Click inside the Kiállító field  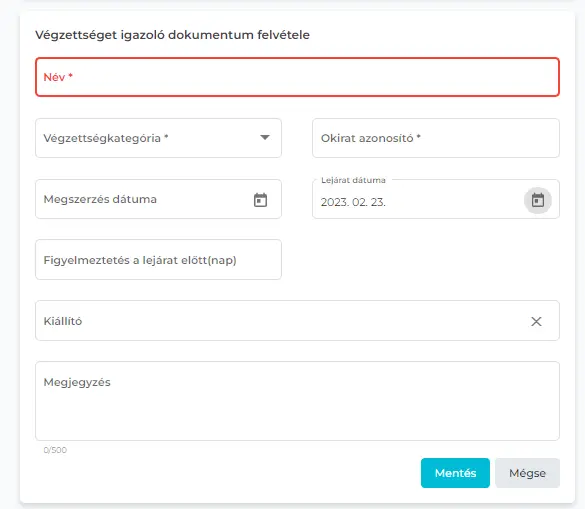click(x=297, y=321)
